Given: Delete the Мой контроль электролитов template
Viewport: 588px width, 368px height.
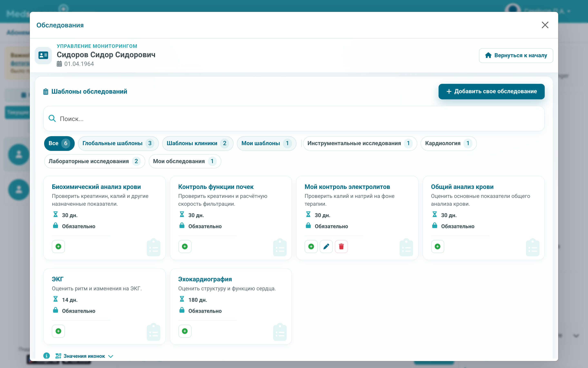Looking at the screenshot, I should pos(341,247).
